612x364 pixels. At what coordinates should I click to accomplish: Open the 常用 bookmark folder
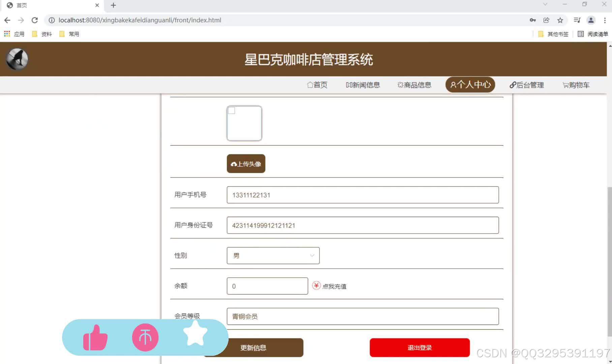[x=69, y=34]
